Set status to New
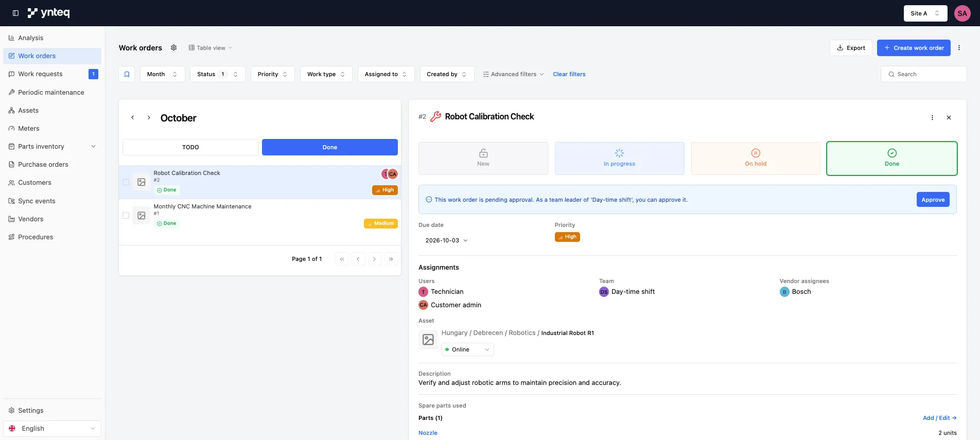The height and width of the screenshot is (440, 980). point(483,159)
